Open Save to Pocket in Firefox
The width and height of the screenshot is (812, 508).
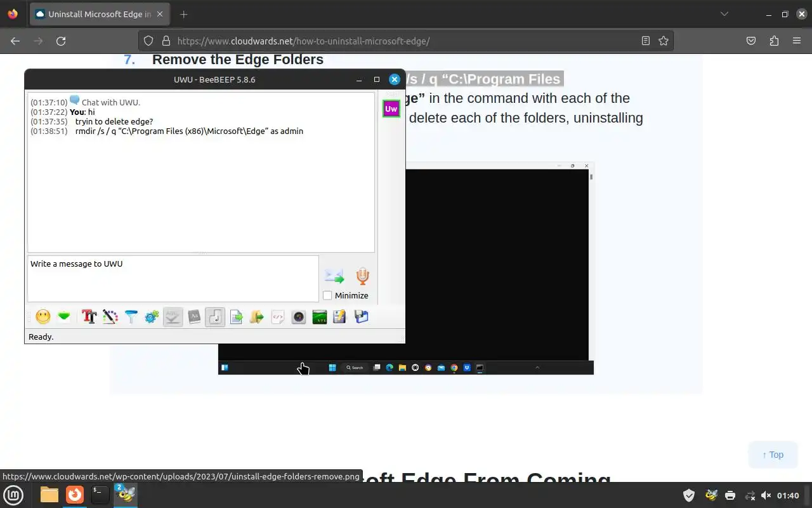[x=751, y=41]
